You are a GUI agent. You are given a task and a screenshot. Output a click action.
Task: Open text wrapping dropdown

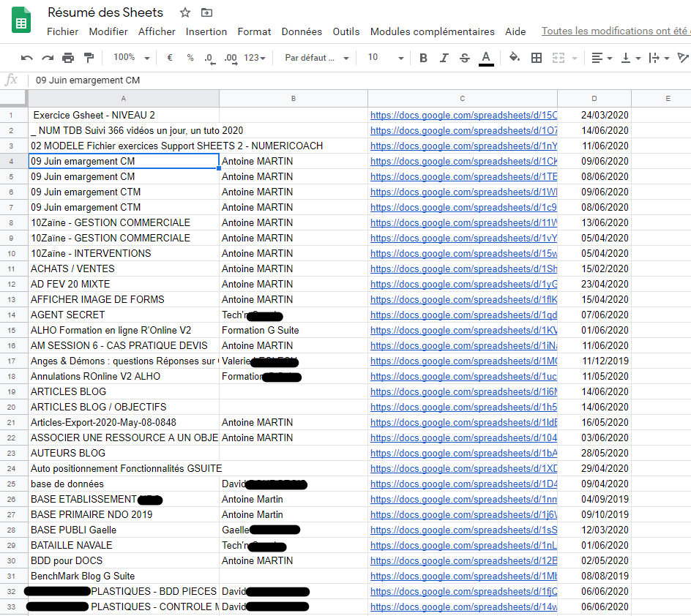tap(659, 58)
